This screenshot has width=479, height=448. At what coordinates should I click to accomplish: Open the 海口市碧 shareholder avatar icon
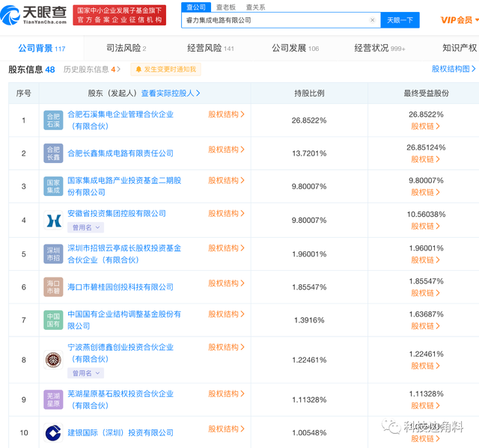point(53,287)
